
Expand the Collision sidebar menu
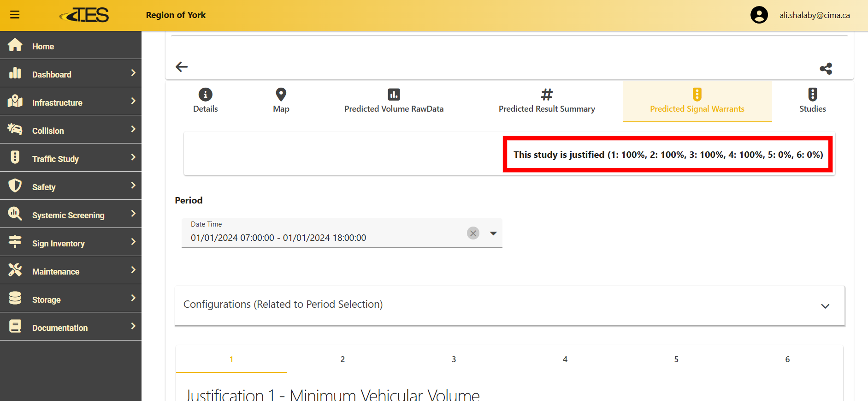71,131
